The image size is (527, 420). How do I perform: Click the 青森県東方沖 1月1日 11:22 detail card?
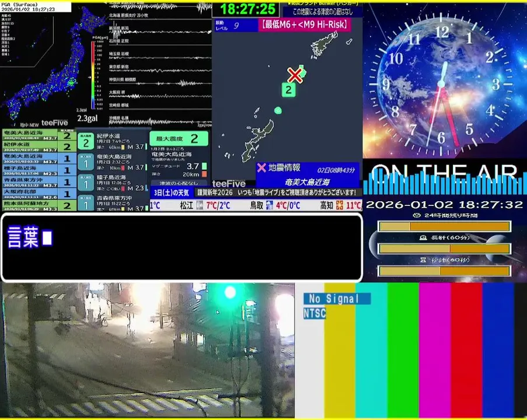click(x=113, y=203)
